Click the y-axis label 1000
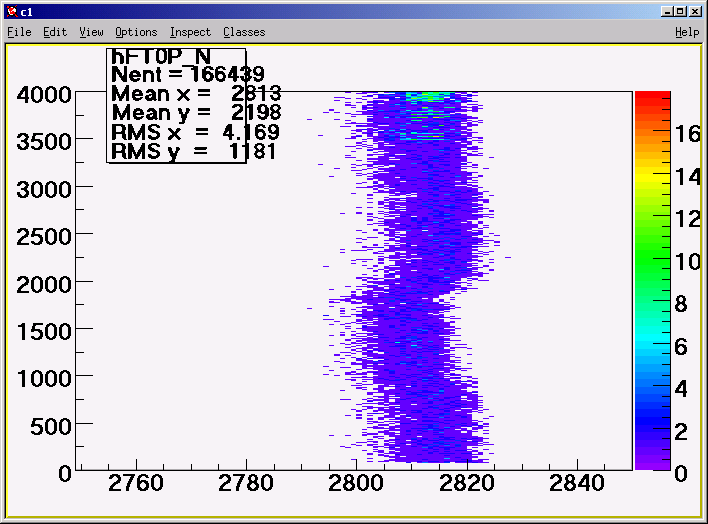708x524 pixels. [44, 379]
